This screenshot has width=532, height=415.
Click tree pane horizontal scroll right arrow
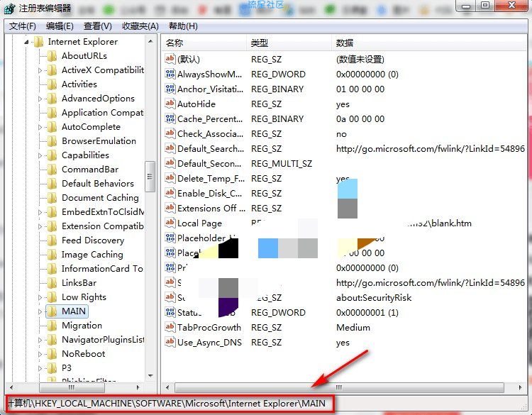pyautogui.click(x=138, y=387)
